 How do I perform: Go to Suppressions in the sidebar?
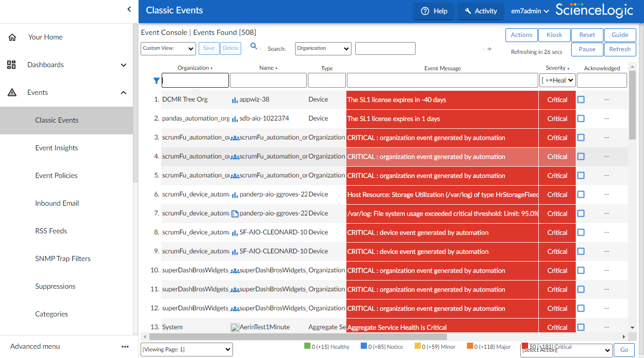click(x=55, y=286)
